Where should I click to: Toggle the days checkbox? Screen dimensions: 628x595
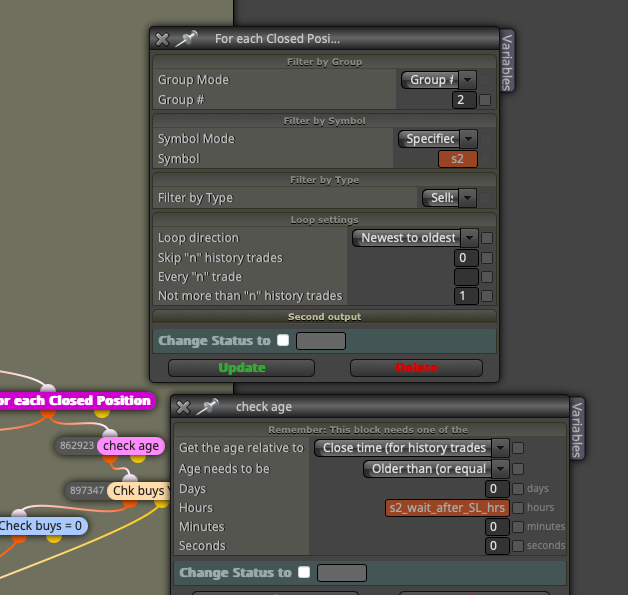[x=518, y=489]
